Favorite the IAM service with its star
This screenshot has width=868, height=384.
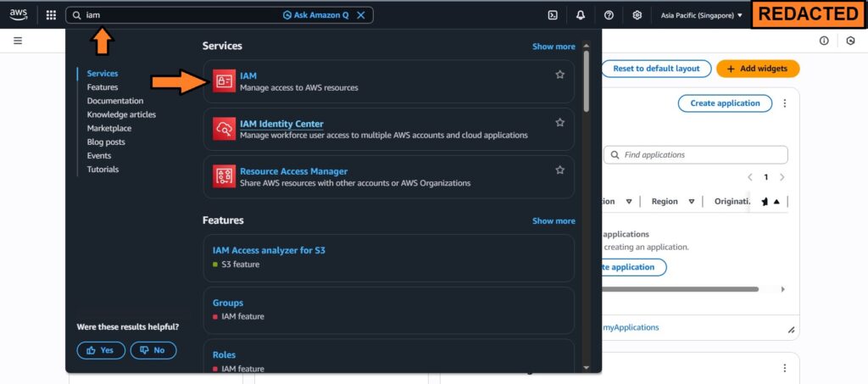tap(559, 75)
